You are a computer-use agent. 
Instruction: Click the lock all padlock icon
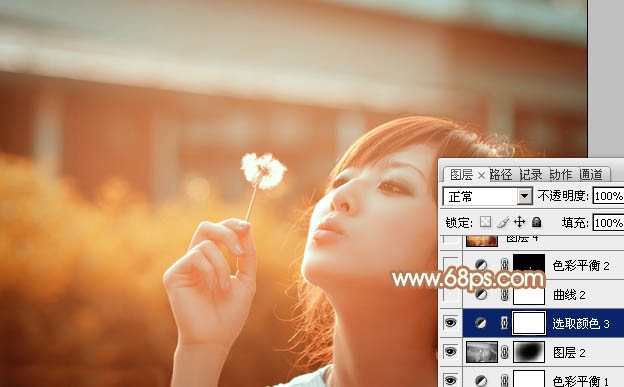coord(536,222)
